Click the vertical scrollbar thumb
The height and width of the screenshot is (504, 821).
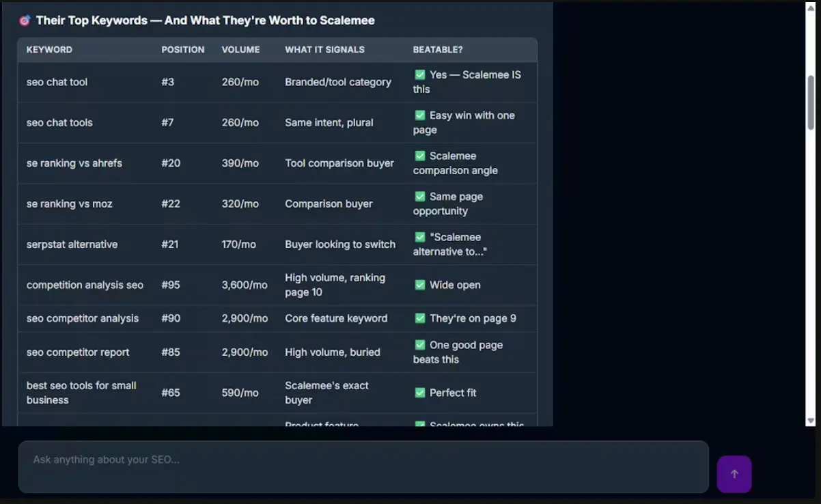pyautogui.click(x=811, y=102)
